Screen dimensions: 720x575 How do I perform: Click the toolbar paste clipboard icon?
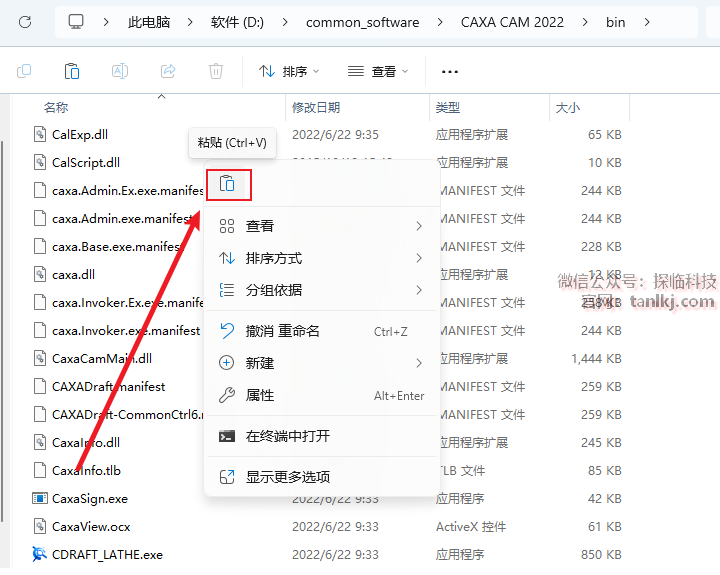click(72, 71)
